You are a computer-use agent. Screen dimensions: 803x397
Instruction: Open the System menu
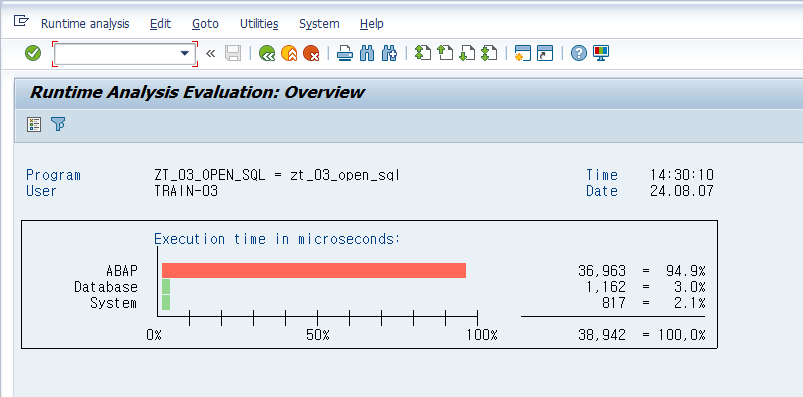[319, 24]
